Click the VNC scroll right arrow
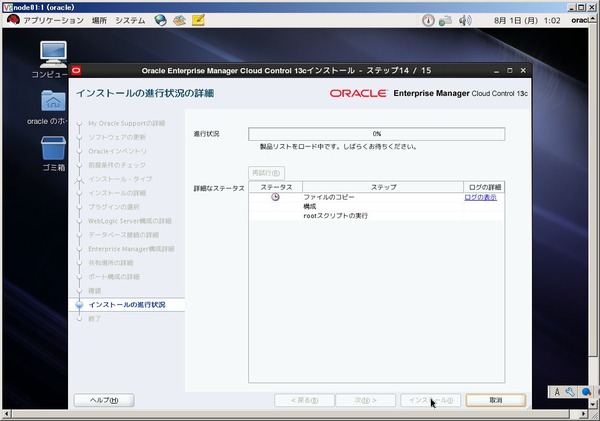This screenshot has height=421, width=600. click(583, 414)
